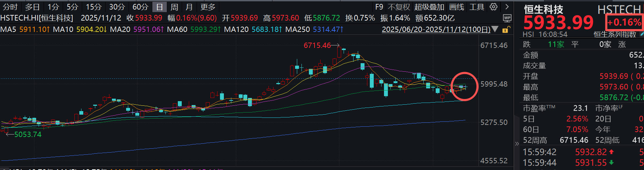Toggle the orange lock icon by the date range
The height and width of the screenshot is (170, 644).
[506, 29]
